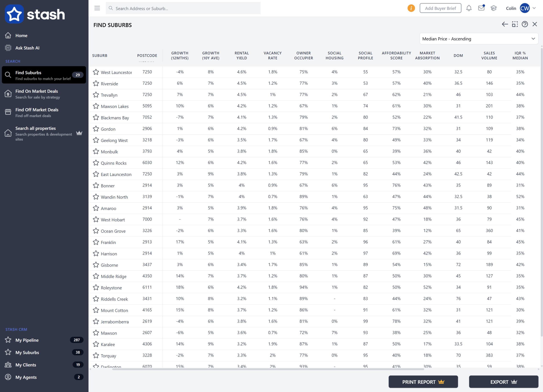Open the help question mark icon
The width and height of the screenshot is (543, 392).
click(525, 24)
